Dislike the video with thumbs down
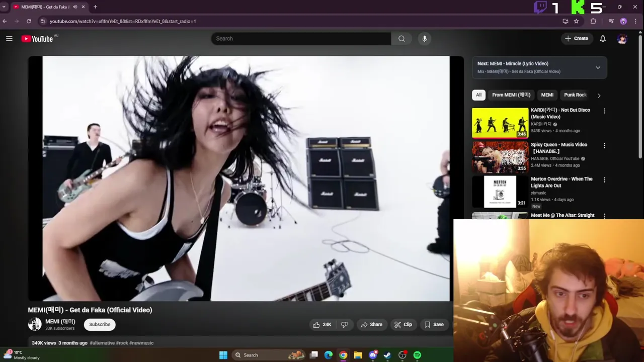The height and width of the screenshot is (362, 644). (x=345, y=324)
